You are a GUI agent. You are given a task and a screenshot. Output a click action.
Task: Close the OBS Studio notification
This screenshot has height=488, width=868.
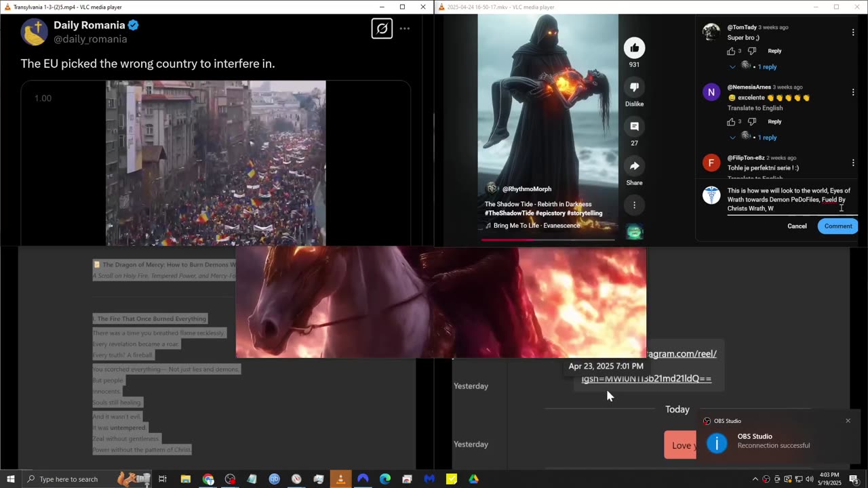pyautogui.click(x=848, y=421)
